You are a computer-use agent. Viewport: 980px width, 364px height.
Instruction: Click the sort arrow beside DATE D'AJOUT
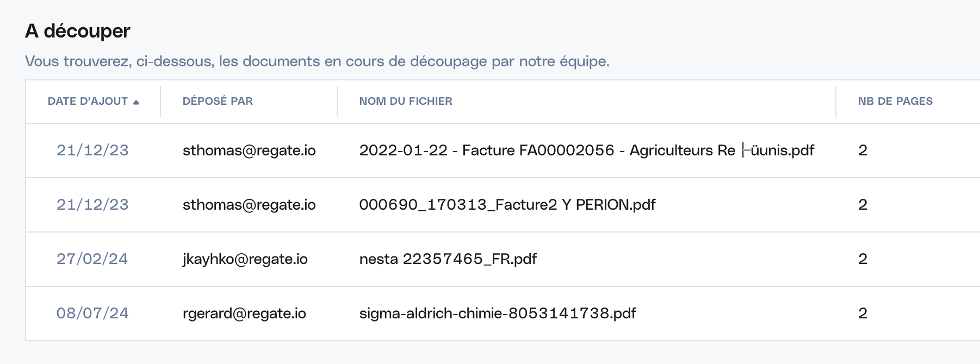pyautogui.click(x=136, y=102)
